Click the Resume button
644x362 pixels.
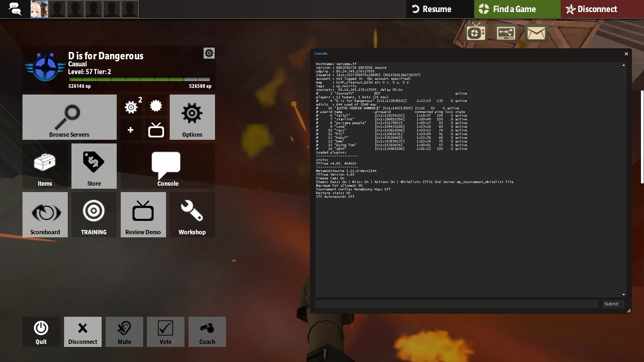(x=440, y=9)
